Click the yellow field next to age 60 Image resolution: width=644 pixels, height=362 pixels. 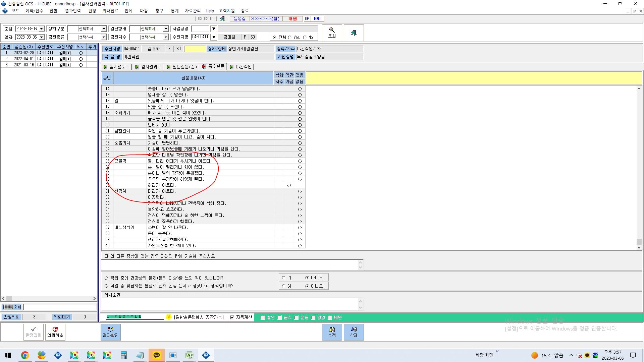point(195,49)
